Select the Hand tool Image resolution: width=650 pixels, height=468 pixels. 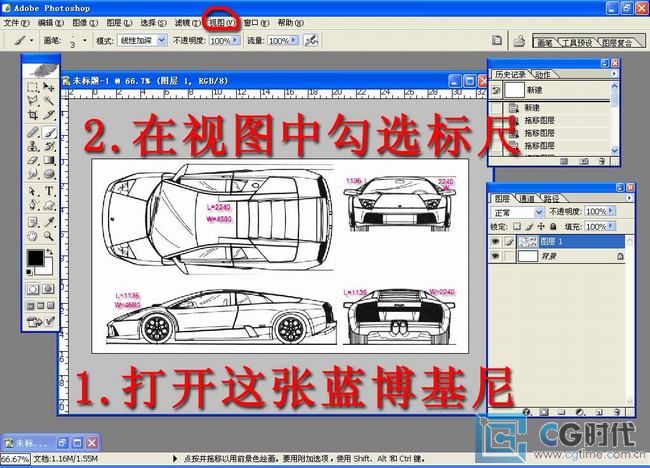[x=32, y=236]
